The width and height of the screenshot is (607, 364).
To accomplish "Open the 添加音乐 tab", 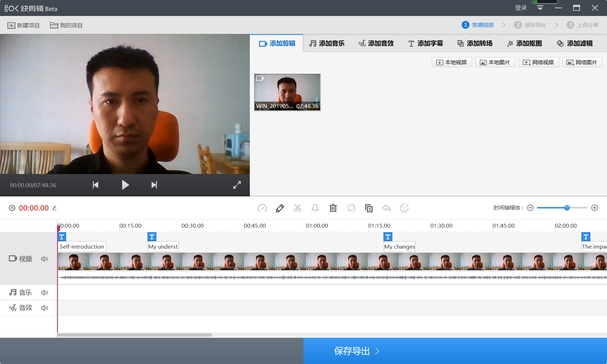I will 327,43.
